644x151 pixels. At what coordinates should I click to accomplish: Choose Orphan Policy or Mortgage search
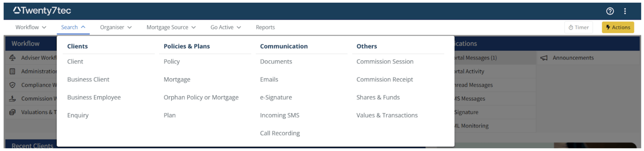pyautogui.click(x=201, y=97)
